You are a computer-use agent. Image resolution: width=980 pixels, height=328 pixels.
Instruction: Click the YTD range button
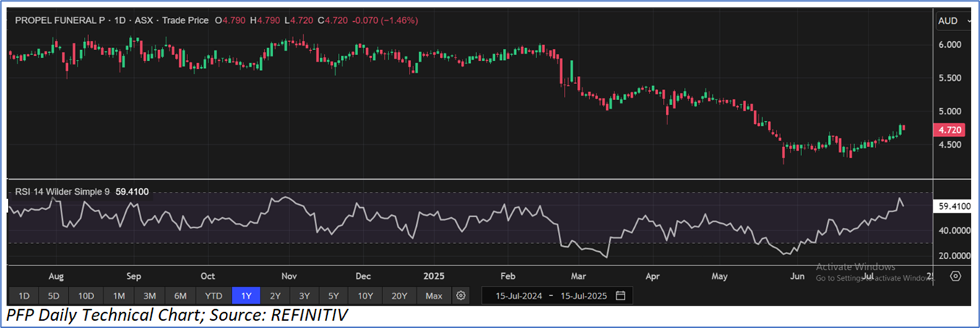click(214, 295)
